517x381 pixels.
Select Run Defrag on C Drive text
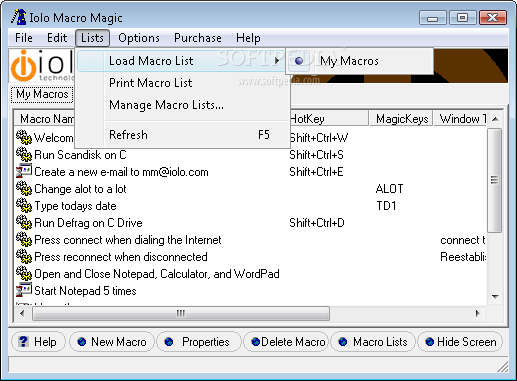[x=88, y=223]
